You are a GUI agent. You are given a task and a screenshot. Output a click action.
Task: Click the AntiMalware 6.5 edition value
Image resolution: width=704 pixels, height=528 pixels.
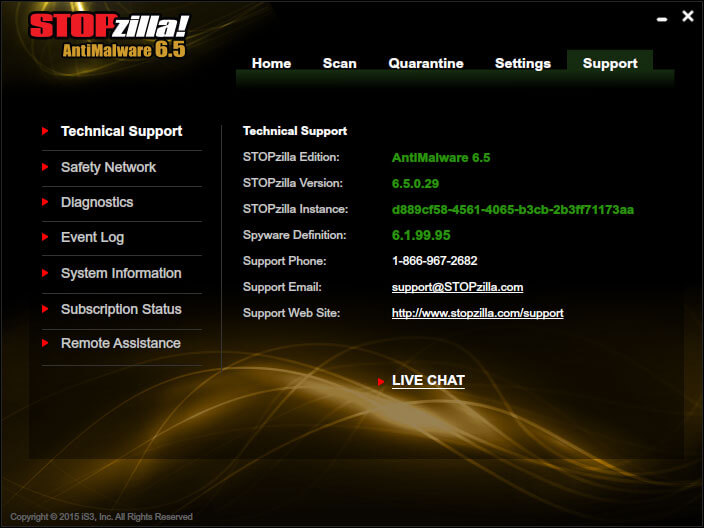click(x=441, y=158)
